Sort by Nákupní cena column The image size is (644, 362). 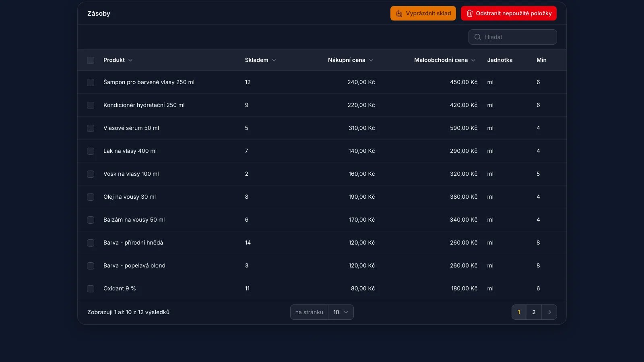coord(351,60)
